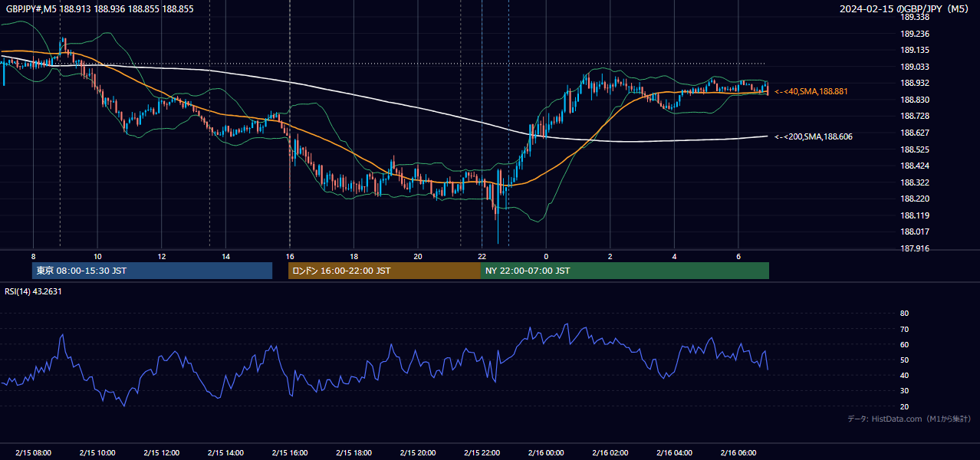Click RSI scale value 60
The height and width of the screenshot is (460, 980).
(905, 344)
